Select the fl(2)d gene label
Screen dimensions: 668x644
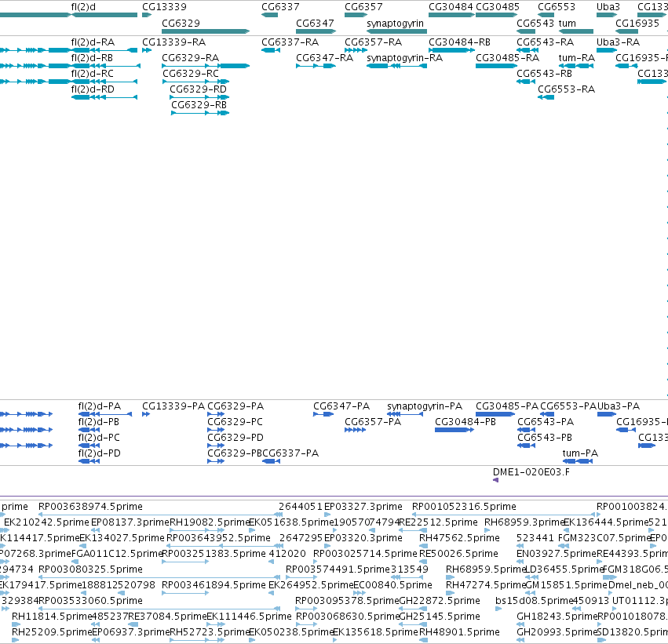(83, 7)
